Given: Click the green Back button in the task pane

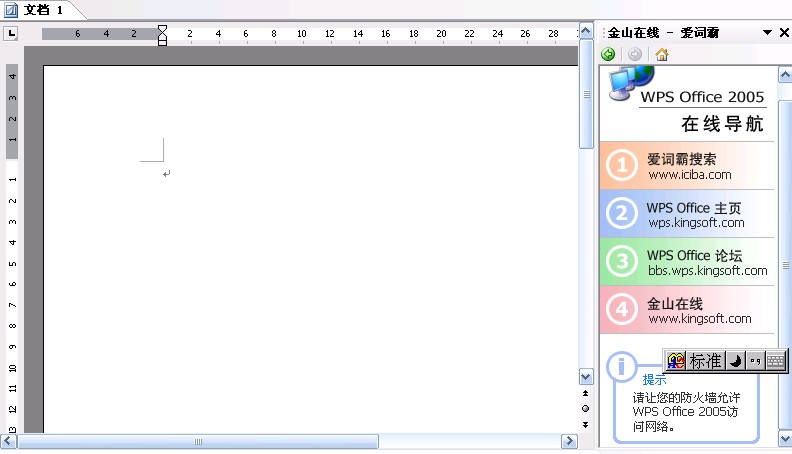Looking at the screenshot, I should [608, 54].
